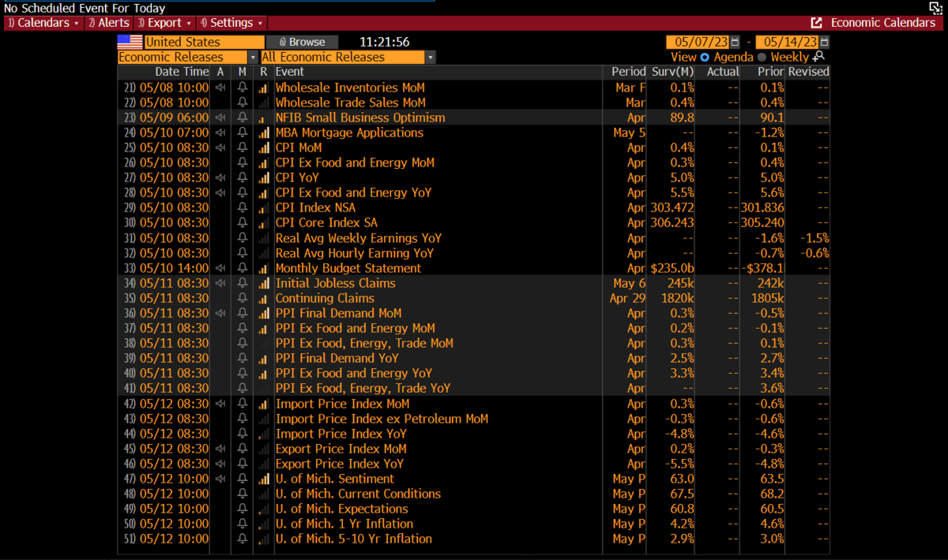Set alert bell on NFIB Small Business Optimism
Screen dimensions: 948x560
[243, 118]
